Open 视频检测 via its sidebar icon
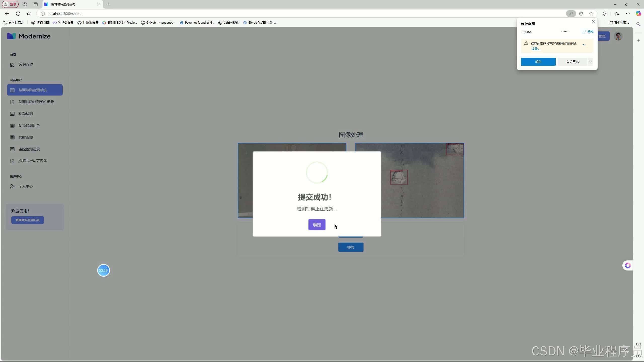The image size is (644, 362). (x=12, y=113)
